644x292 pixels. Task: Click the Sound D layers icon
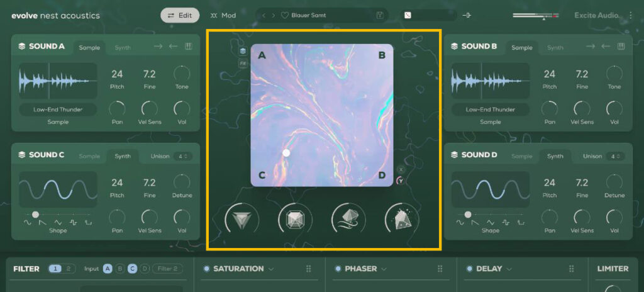454,155
